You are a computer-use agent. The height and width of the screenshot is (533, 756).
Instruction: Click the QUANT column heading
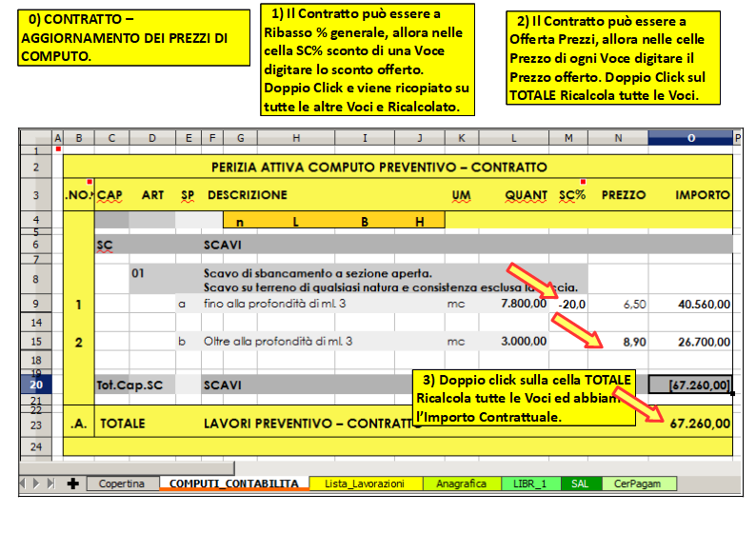(526, 195)
